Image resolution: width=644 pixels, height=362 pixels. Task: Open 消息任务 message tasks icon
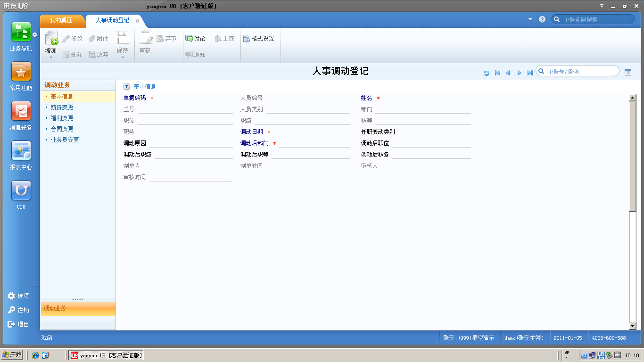pyautogui.click(x=21, y=111)
